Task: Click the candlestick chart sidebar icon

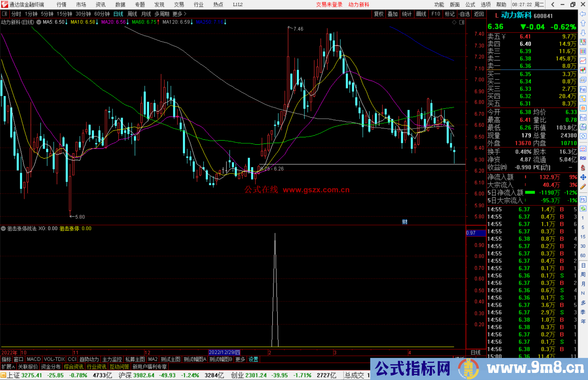Action: [583, 70]
